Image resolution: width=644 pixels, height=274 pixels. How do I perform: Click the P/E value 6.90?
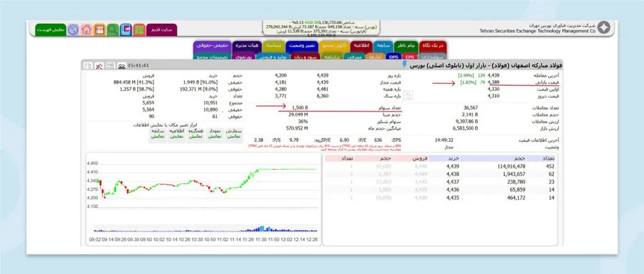point(344,140)
